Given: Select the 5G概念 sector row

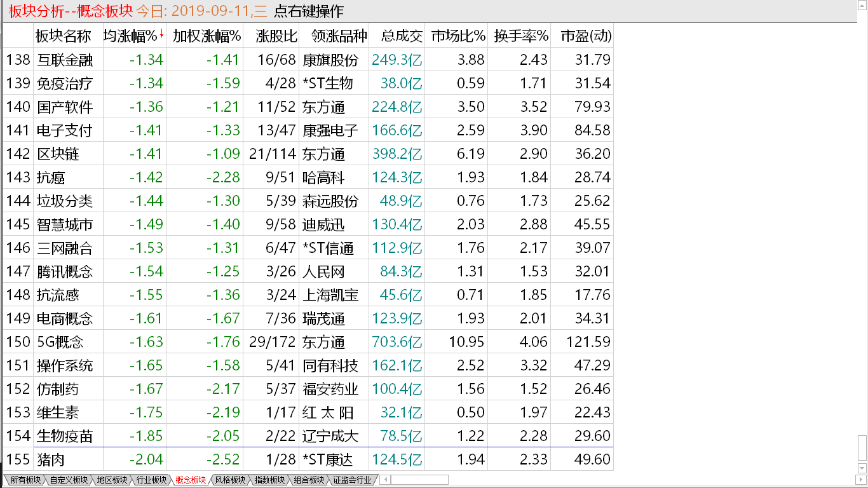Looking at the screenshot, I should (x=309, y=342).
